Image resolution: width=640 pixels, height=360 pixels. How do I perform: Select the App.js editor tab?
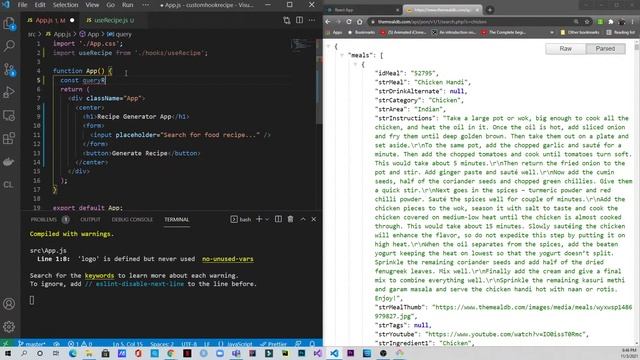pos(50,20)
